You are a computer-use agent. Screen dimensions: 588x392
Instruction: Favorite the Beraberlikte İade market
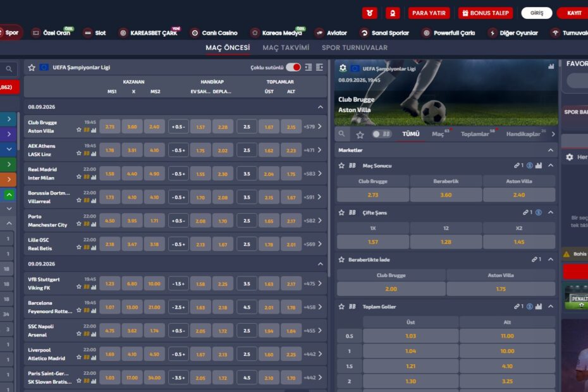pos(341,260)
